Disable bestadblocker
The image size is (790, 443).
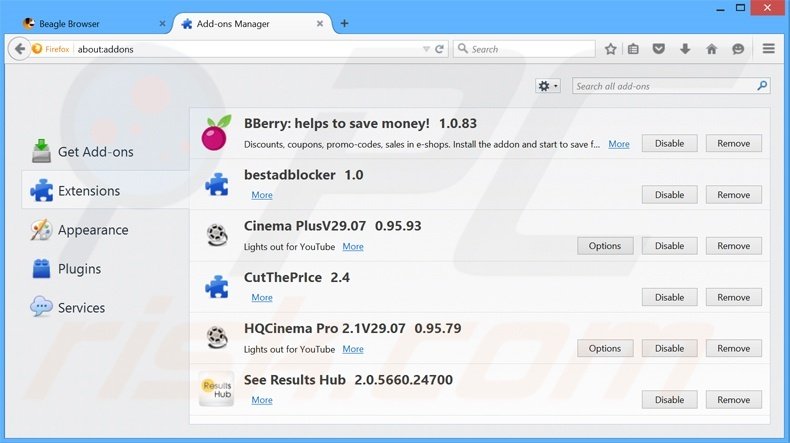coord(669,195)
